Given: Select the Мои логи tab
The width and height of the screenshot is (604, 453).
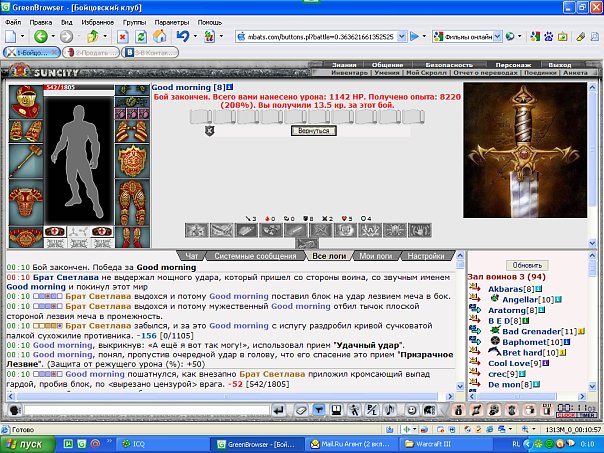Looking at the screenshot, I should pyautogui.click(x=376, y=256).
